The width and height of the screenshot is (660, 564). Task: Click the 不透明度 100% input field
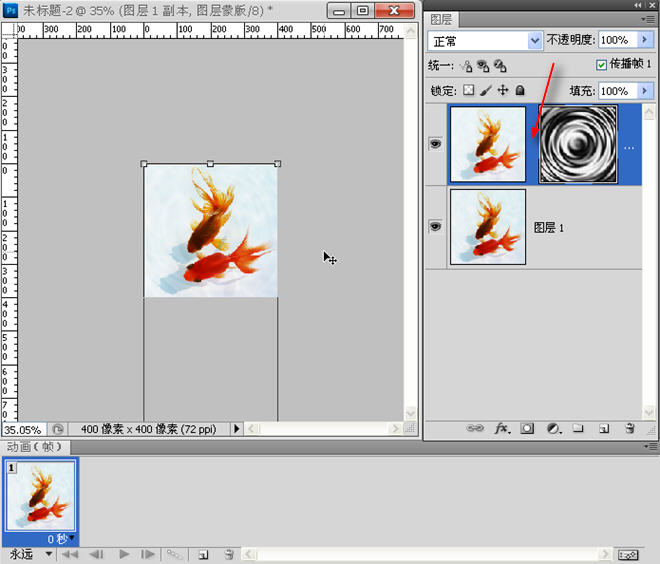618,40
